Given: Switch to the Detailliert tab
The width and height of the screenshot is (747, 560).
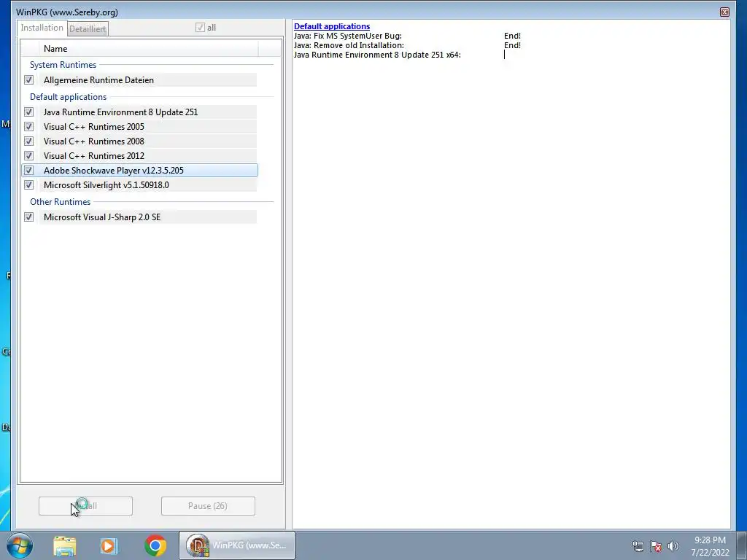Looking at the screenshot, I should pos(88,28).
